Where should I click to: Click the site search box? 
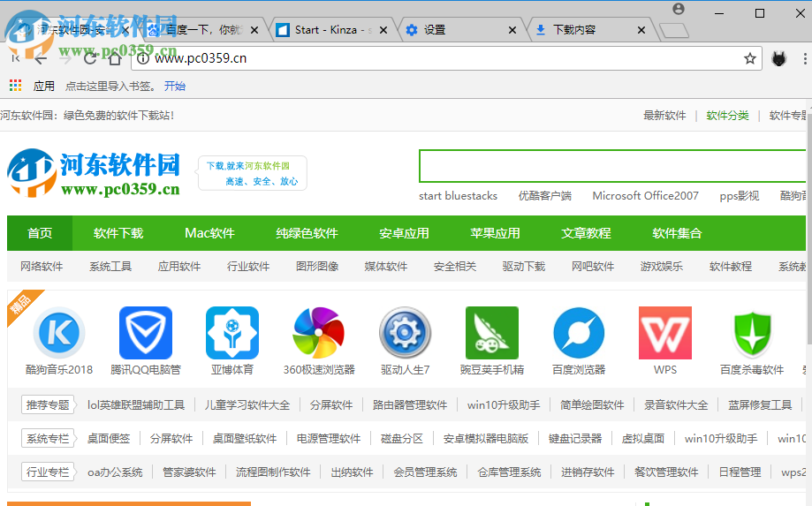point(614,166)
